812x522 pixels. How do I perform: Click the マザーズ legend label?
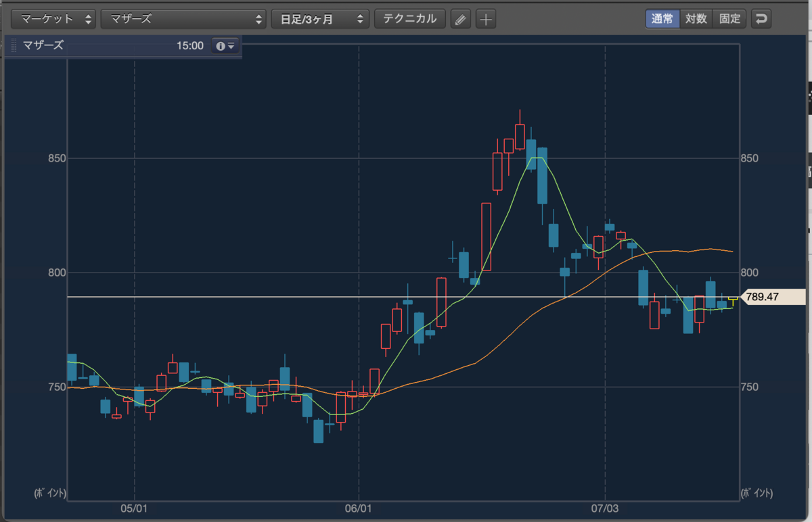point(43,46)
